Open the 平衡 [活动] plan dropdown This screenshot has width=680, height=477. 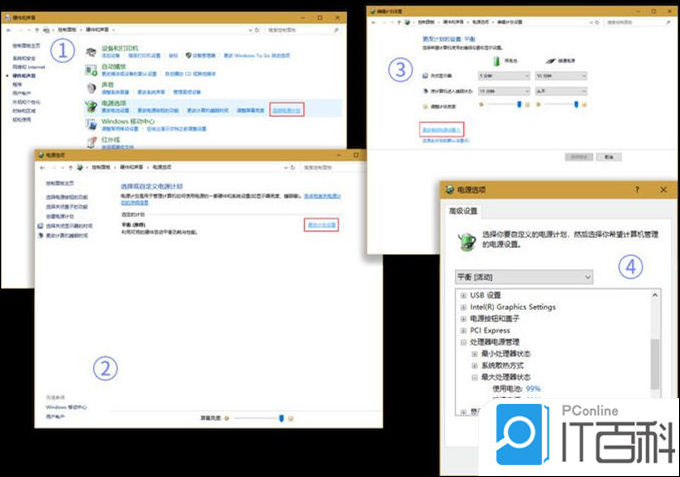(524, 277)
